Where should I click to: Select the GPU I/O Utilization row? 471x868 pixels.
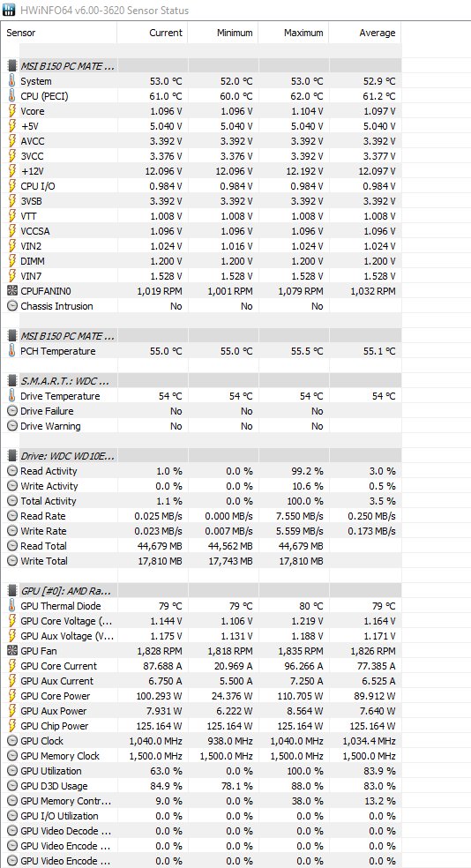[x=201, y=816]
